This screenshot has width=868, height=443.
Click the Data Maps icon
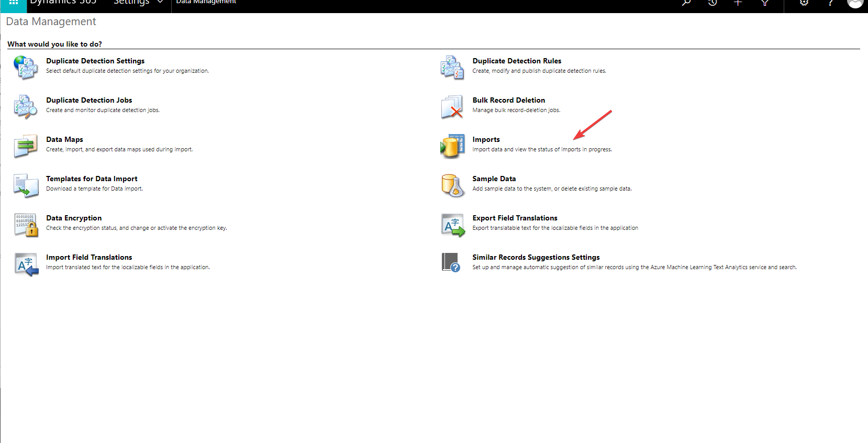tap(26, 146)
